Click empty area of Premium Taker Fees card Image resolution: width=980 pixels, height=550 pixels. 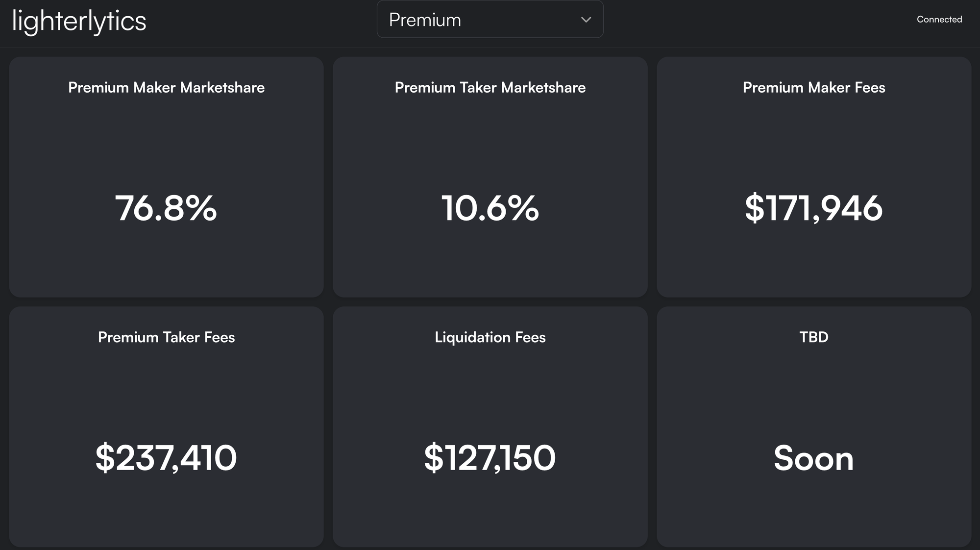pos(166,515)
